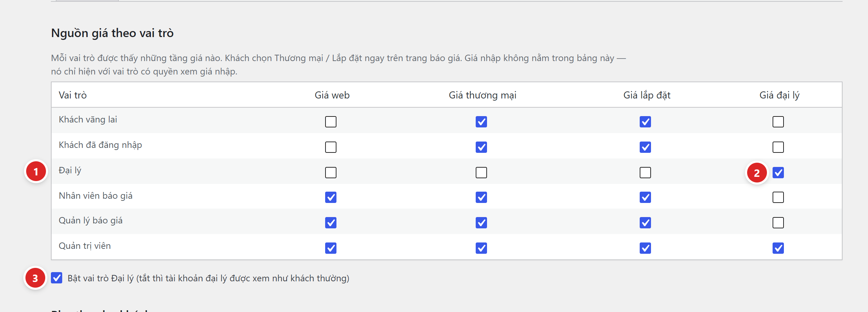Click the Khách vãng lai role name

pos(88,120)
